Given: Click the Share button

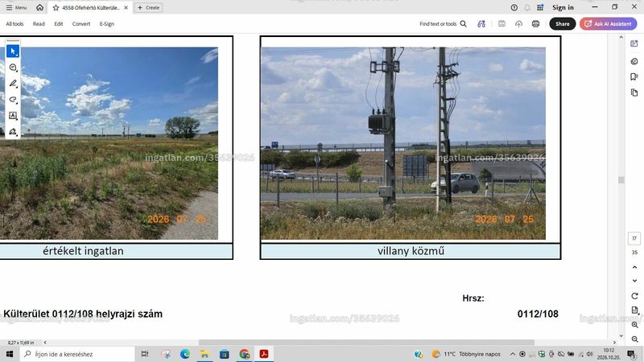Looking at the screenshot, I should [562, 24].
